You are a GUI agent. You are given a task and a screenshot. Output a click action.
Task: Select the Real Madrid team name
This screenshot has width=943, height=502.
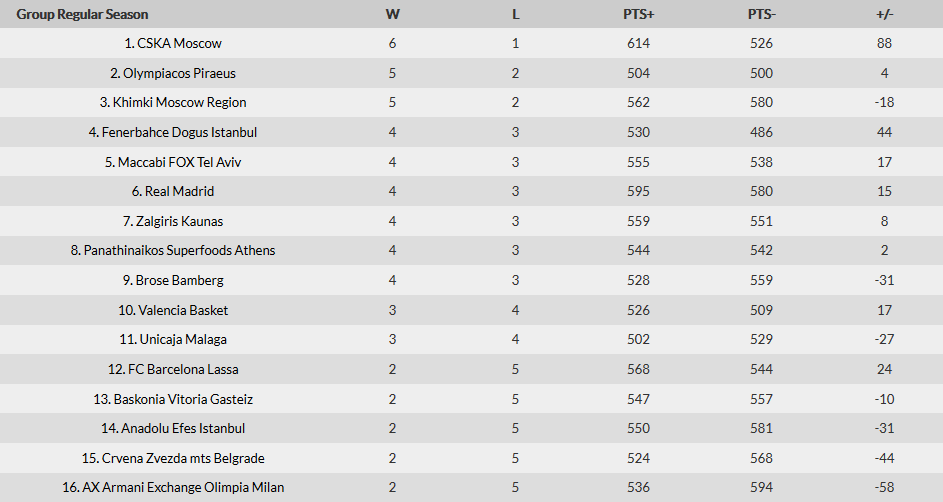(x=179, y=191)
